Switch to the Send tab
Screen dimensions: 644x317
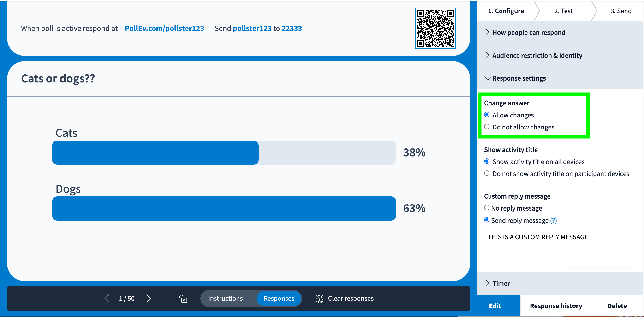pos(621,11)
